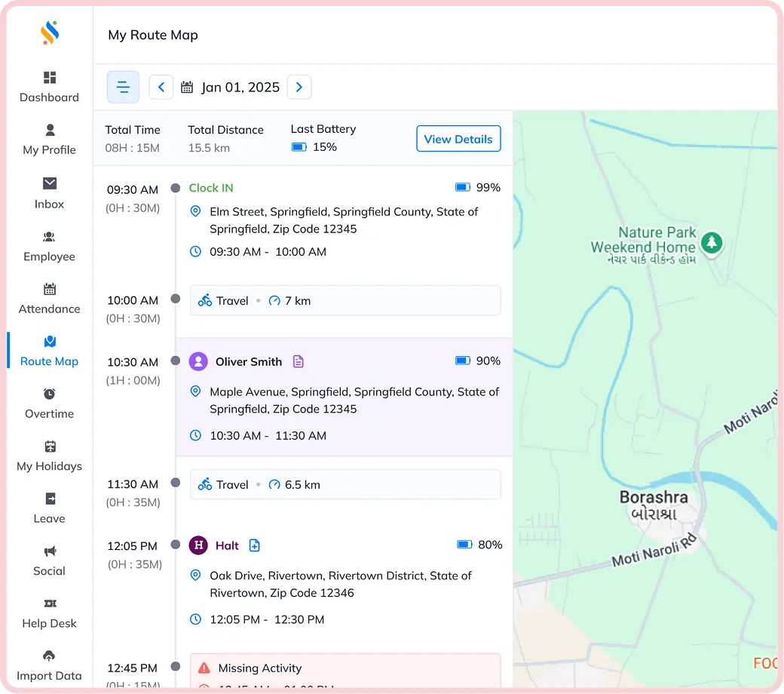Click Elm Street address text
784x694 pixels.
click(x=344, y=220)
